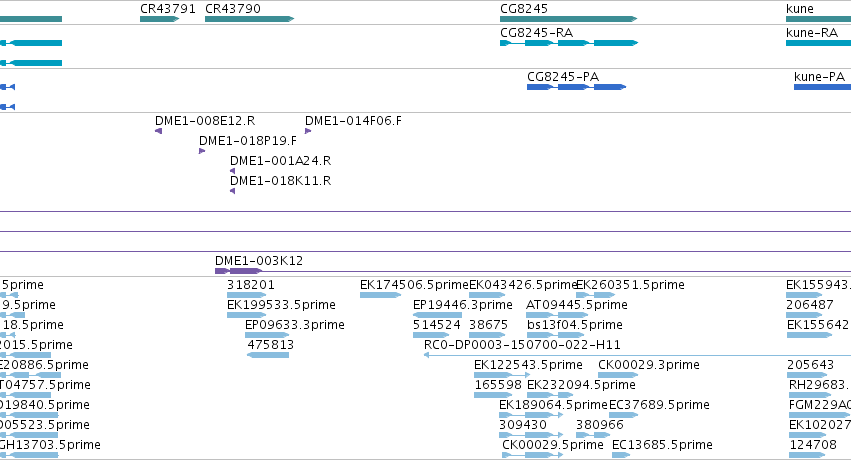Click the 2015.5prime label
The image size is (851, 460).
coord(36,345)
